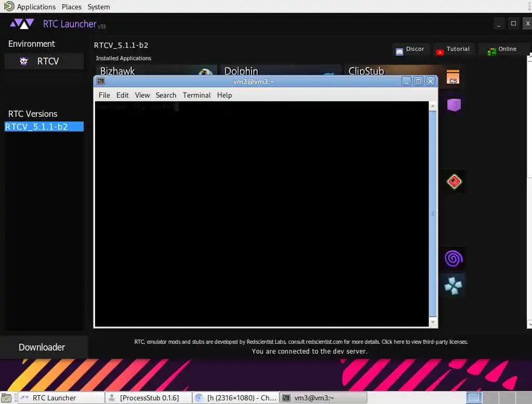This screenshot has height=404, width=532.
Task: Click the red diamond emulator icon
Action: 454,182
